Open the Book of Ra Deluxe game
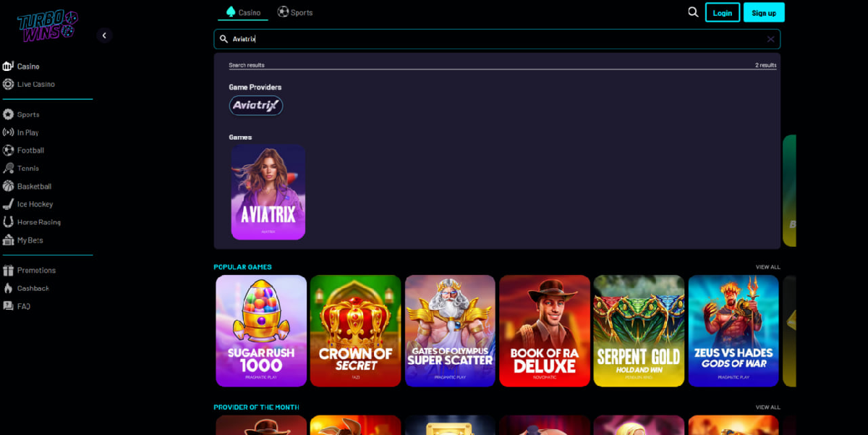The width and height of the screenshot is (868, 435). point(545,331)
